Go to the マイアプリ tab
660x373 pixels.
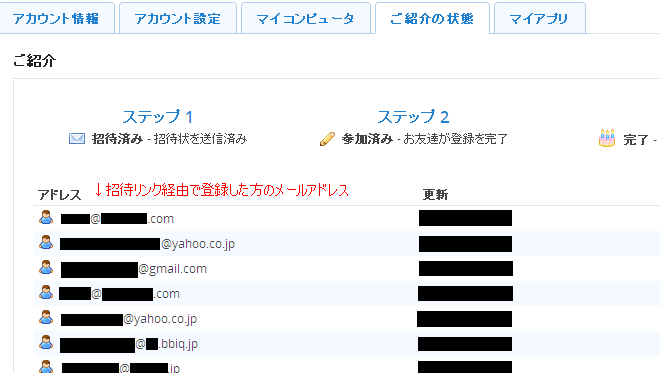pos(539,19)
